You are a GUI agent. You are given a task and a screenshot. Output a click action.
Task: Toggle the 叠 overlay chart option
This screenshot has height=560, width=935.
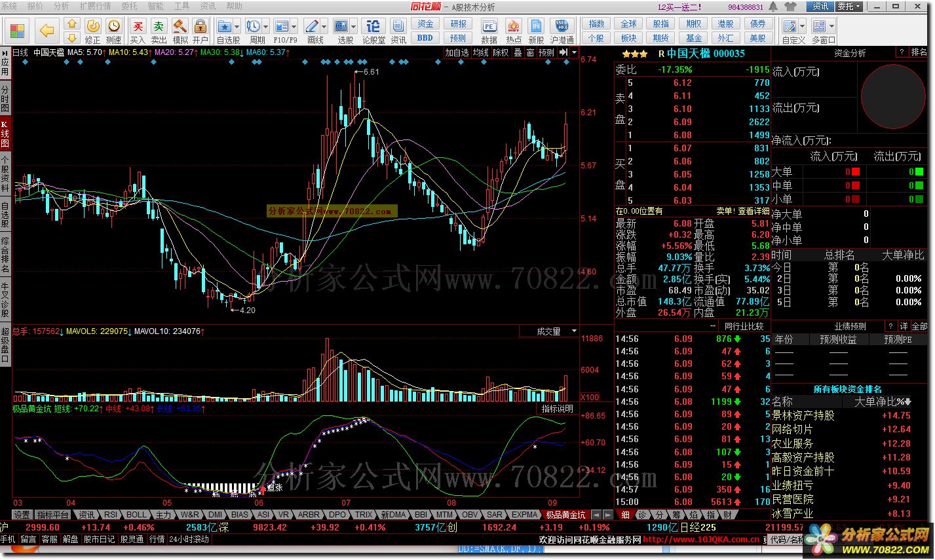point(518,52)
